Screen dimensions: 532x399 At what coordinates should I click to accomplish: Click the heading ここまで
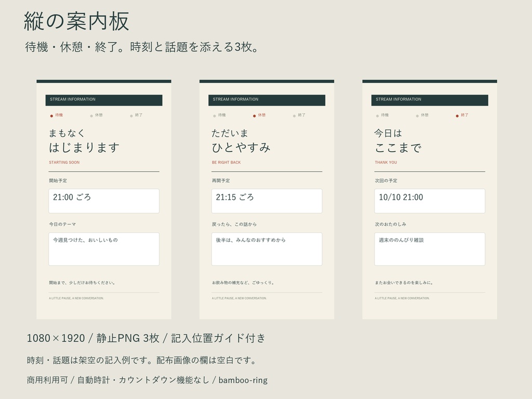coord(397,148)
